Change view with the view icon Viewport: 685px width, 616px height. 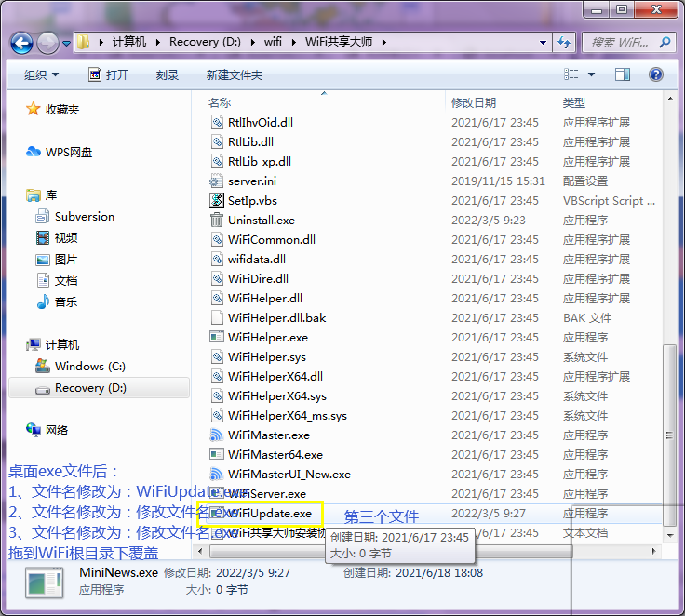pyautogui.click(x=571, y=74)
